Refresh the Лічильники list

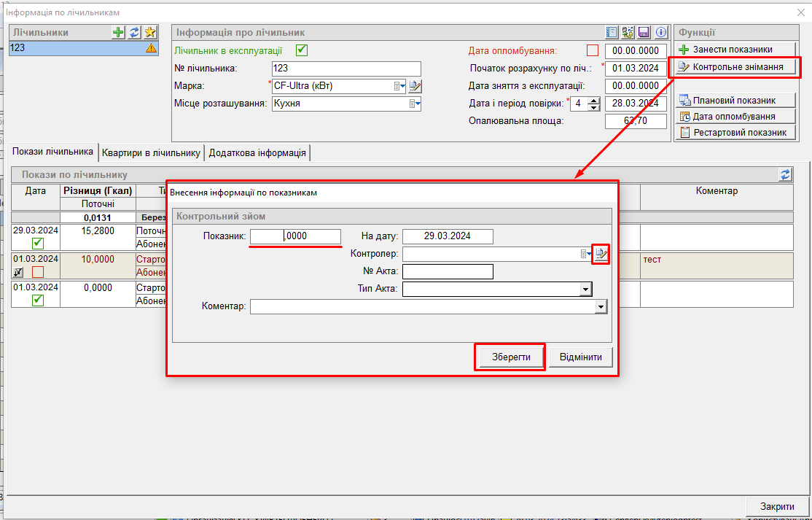click(134, 32)
